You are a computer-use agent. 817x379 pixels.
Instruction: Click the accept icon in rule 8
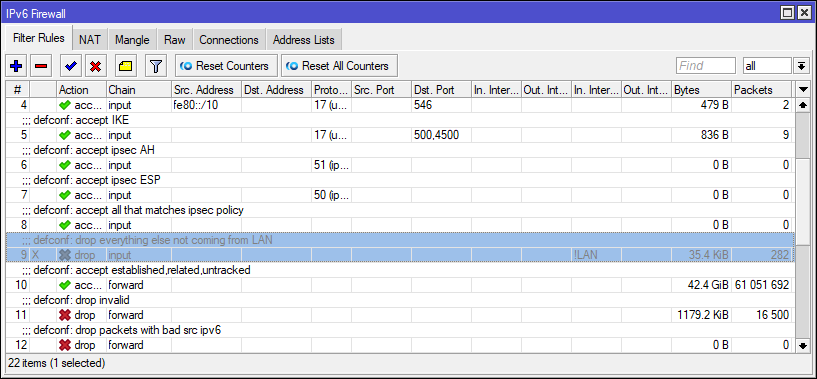(65, 225)
